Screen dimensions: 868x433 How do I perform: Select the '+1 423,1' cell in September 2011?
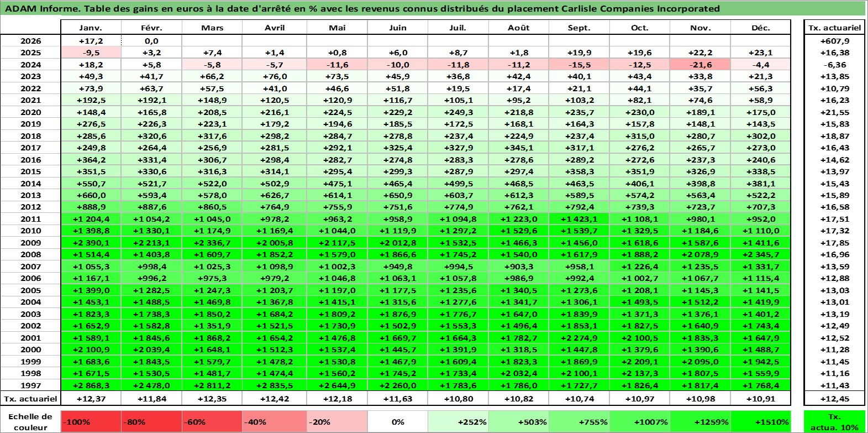[579, 219]
